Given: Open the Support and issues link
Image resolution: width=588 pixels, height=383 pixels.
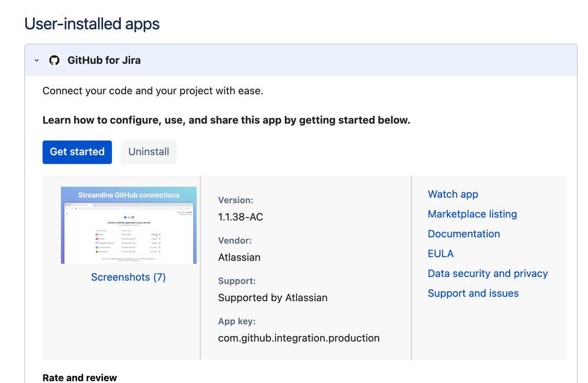Looking at the screenshot, I should 473,294.
